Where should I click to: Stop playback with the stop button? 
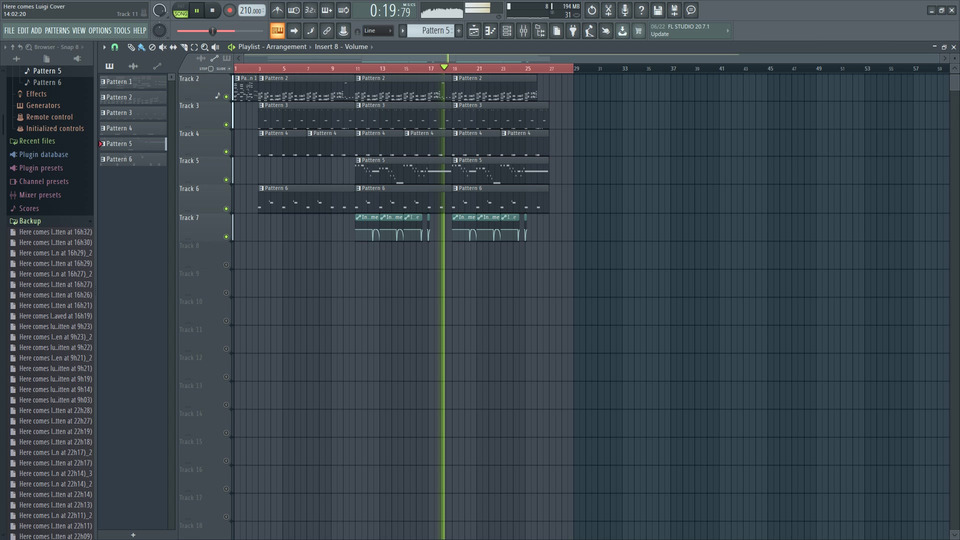point(212,10)
